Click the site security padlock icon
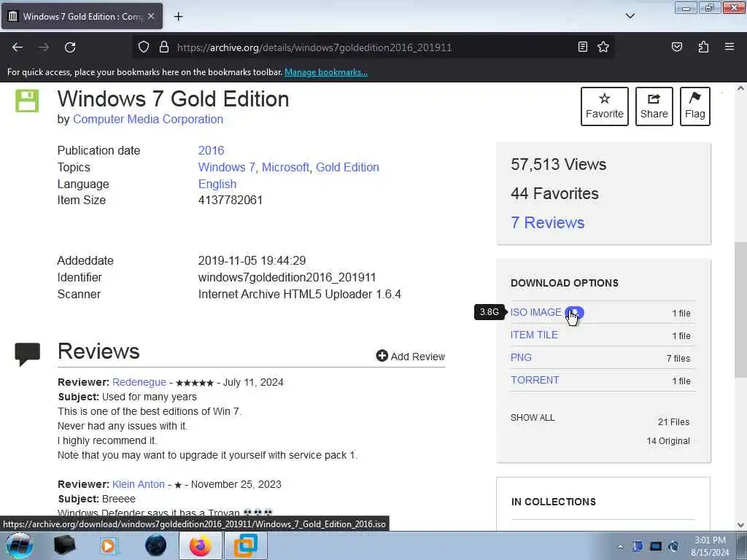Image resolution: width=747 pixels, height=560 pixels. [164, 47]
